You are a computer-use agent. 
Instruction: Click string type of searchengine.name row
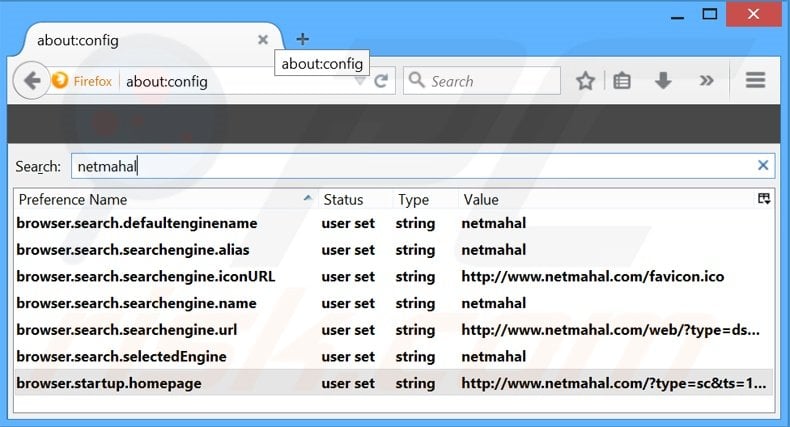[x=415, y=303]
